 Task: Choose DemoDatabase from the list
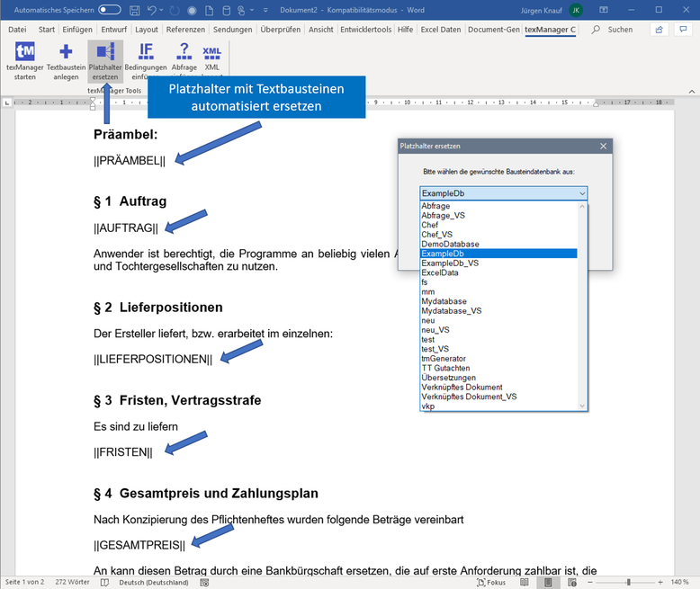[499, 244]
